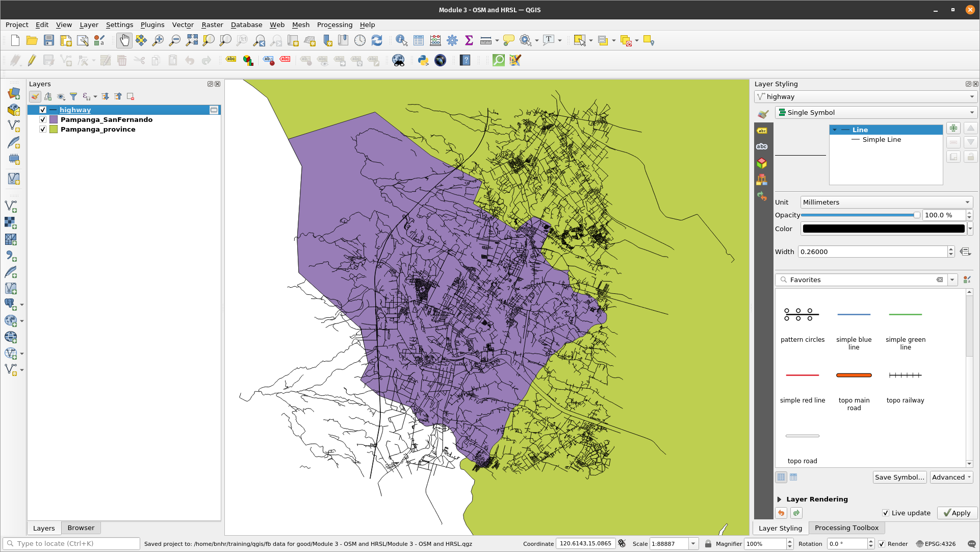Image resolution: width=980 pixels, height=552 pixels.
Task: Select the simple red line symbol preset
Action: tap(802, 375)
